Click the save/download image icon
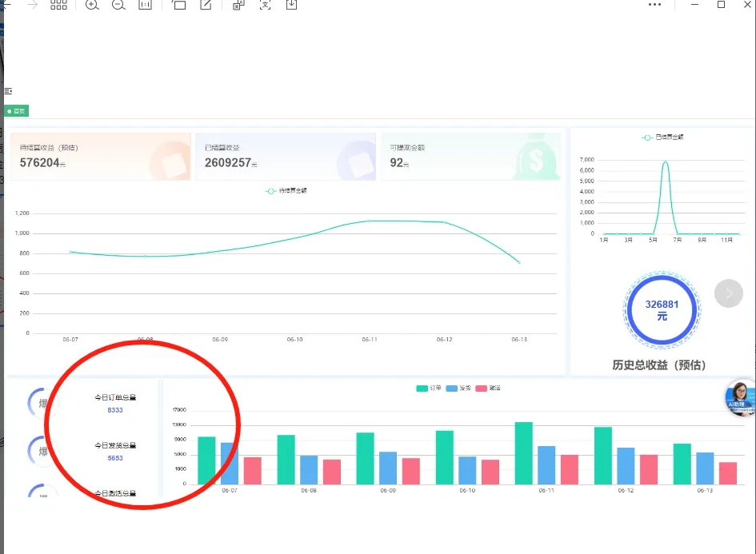Viewport: 756px width, 554px height. [x=292, y=5]
